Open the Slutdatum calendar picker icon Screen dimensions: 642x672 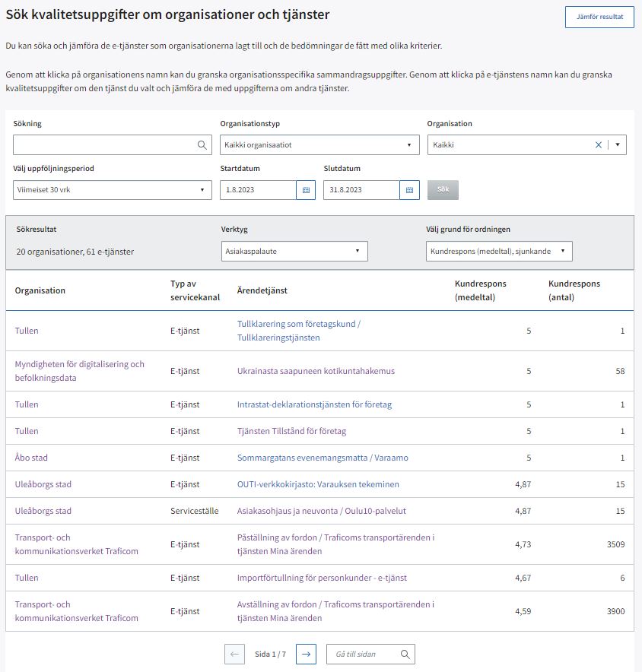pos(409,190)
